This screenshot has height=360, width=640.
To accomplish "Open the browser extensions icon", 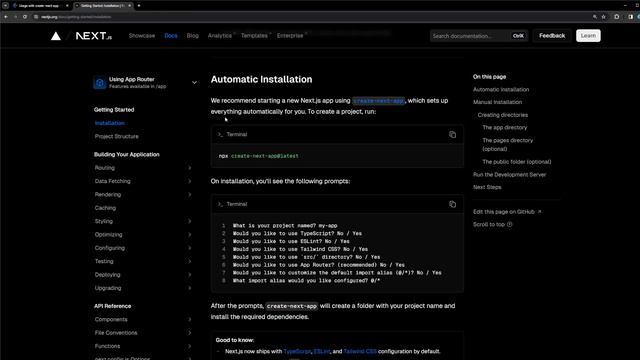I will pyautogui.click(x=617, y=17).
